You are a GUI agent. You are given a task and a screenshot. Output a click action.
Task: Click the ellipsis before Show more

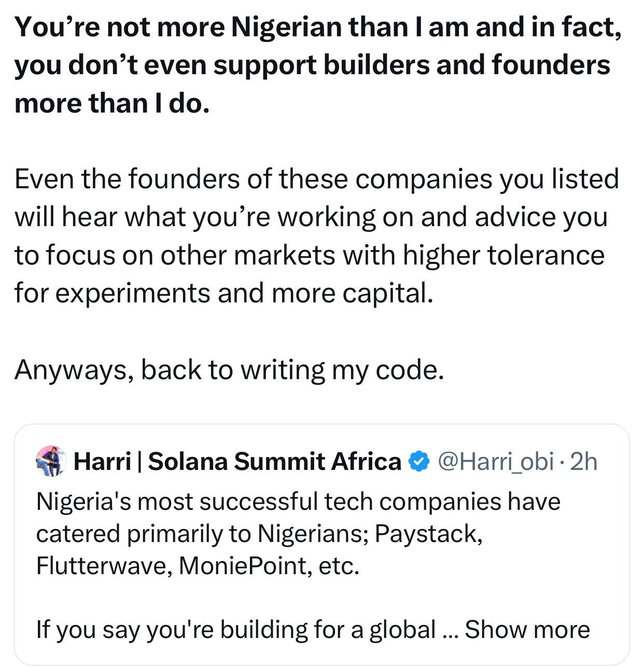pyautogui.click(x=449, y=631)
